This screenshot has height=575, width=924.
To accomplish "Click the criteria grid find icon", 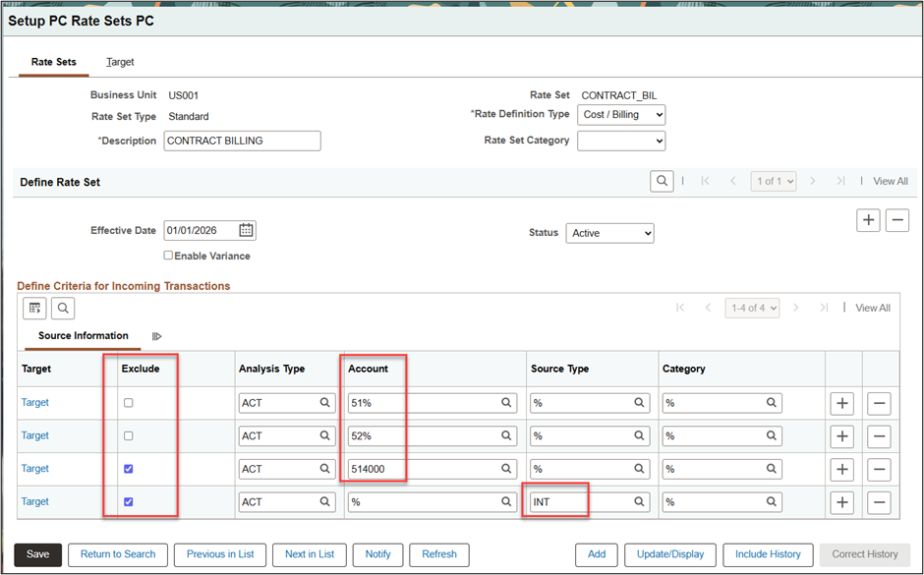I will 63,309.
